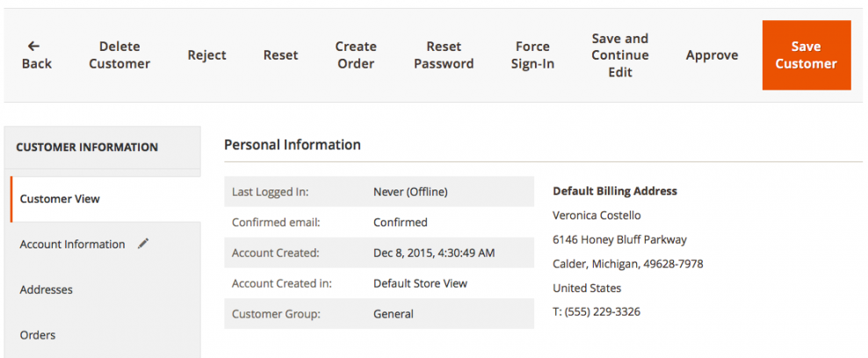Screen dimensions: 868x358
Task: Click the Reset Password button
Action: (444, 55)
